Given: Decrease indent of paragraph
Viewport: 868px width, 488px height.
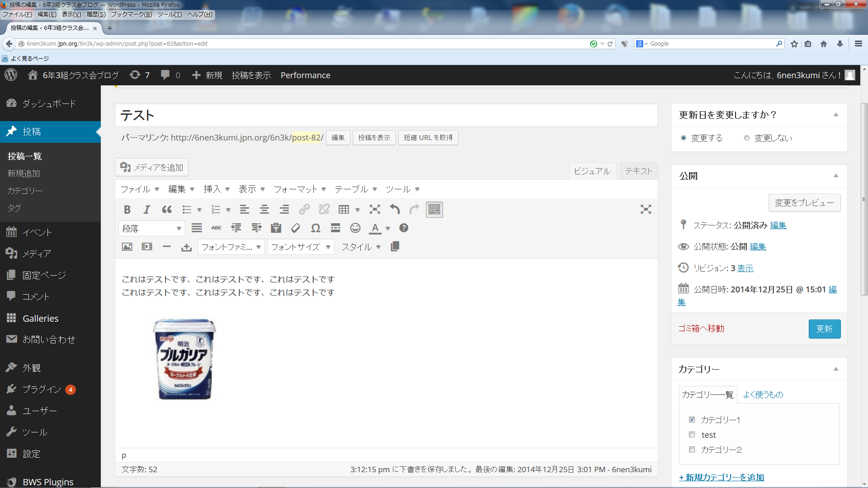Looking at the screenshot, I should pos(236,228).
